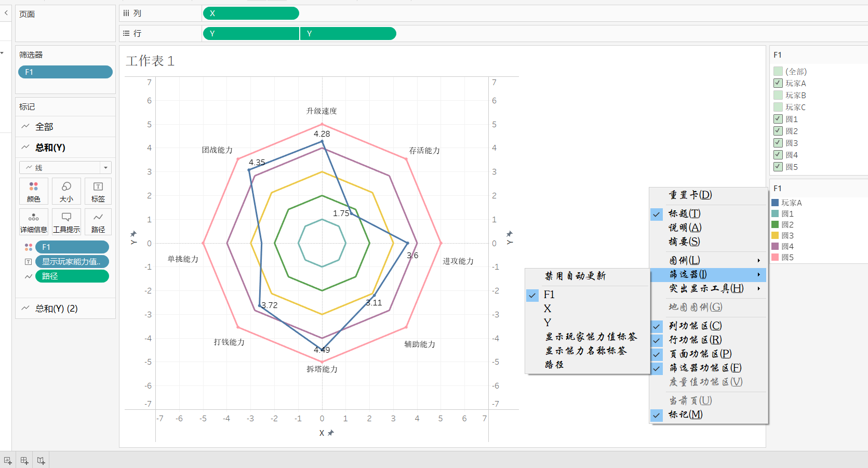Uncheck the 圆4 filter checkbox

click(x=778, y=155)
